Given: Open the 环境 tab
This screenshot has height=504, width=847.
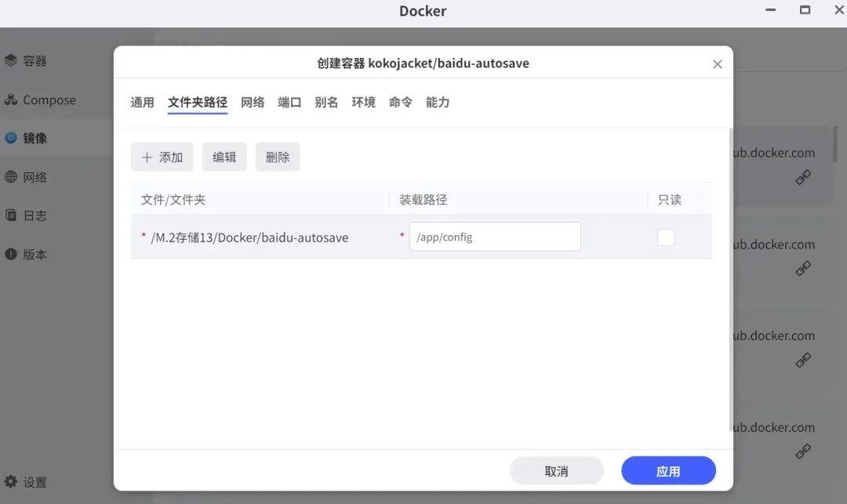Looking at the screenshot, I should pos(363,103).
